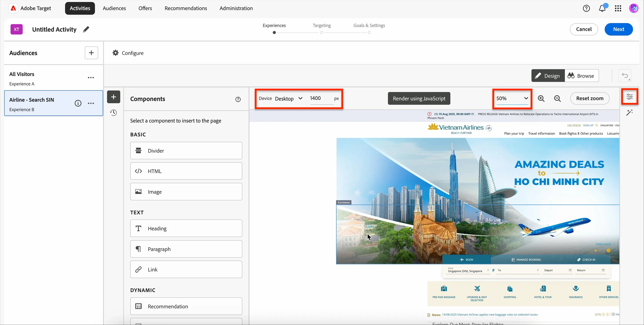
Task: Insert the Divider component
Action: (x=186, y=151)
